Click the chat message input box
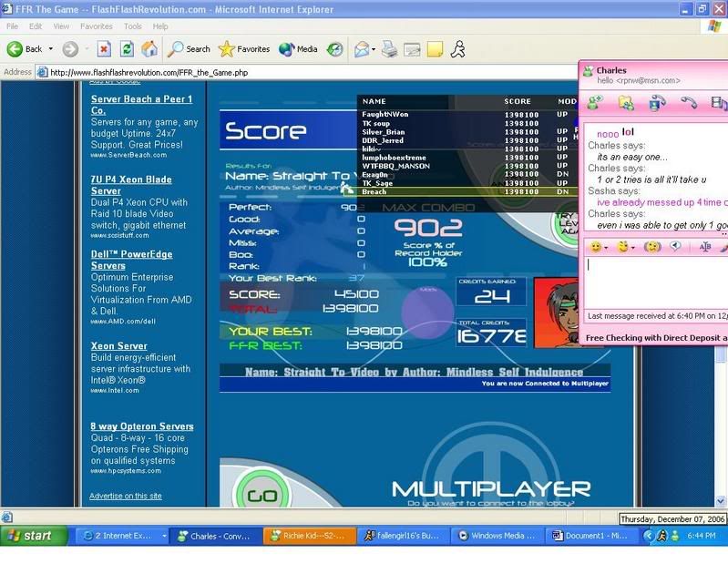The image size is (728, 574). pyautogui.click(x=656, y=282)
